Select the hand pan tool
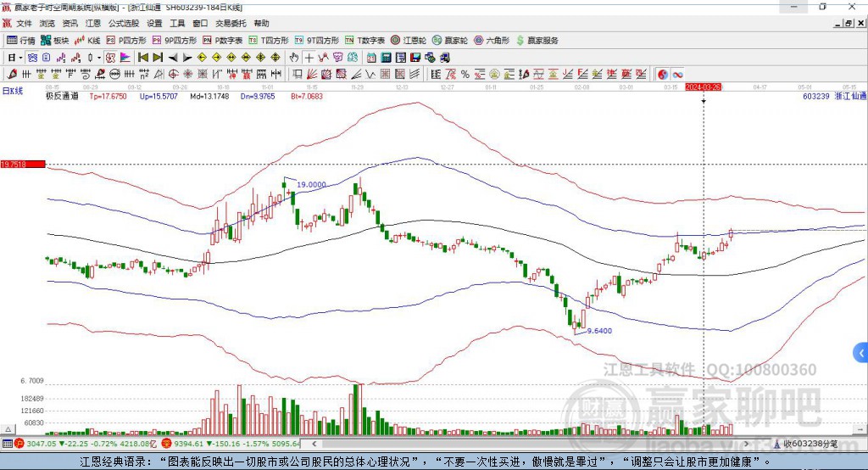868x470 pixels. click(x=294, y=58)
